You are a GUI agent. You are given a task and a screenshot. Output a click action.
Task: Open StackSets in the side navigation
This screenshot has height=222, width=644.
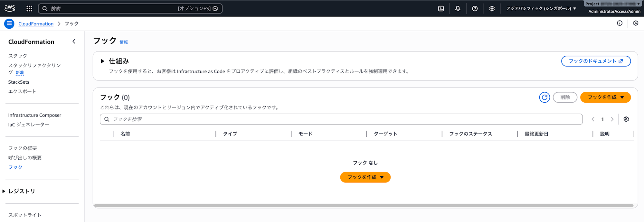tap(19, 82)
